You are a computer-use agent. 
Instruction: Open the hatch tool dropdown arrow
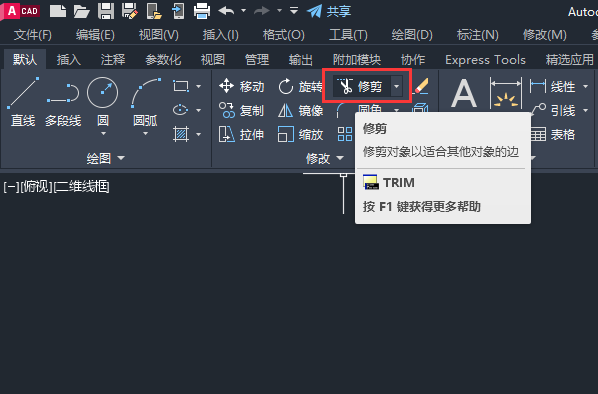point(198,134)
